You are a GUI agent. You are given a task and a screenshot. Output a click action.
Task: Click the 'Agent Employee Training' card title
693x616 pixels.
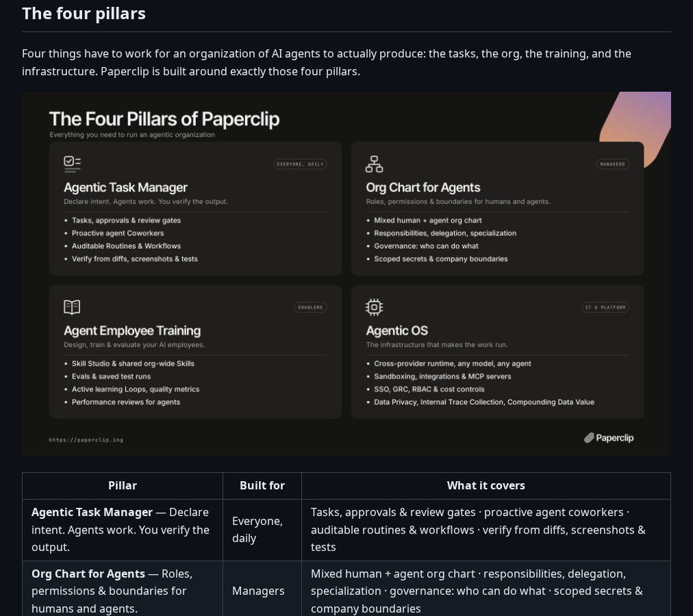click(132, 331)
